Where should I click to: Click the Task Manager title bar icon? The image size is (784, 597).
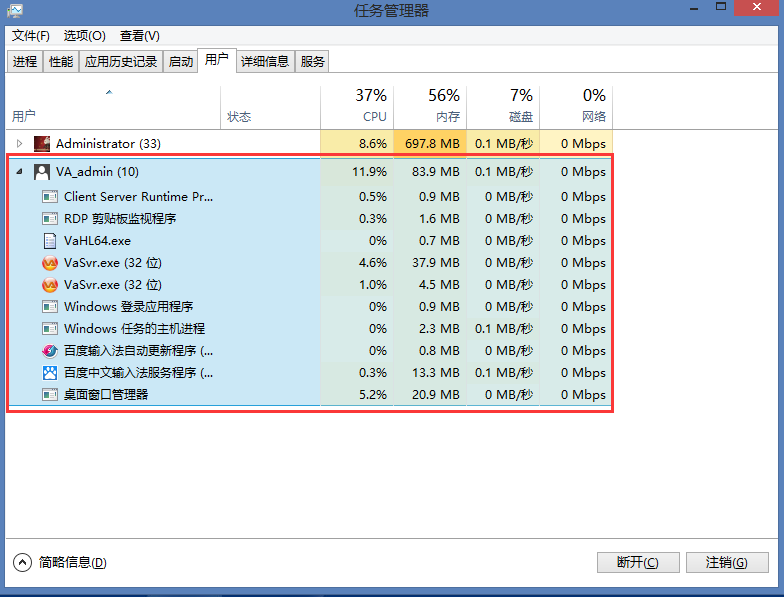[x=16, y=10]
